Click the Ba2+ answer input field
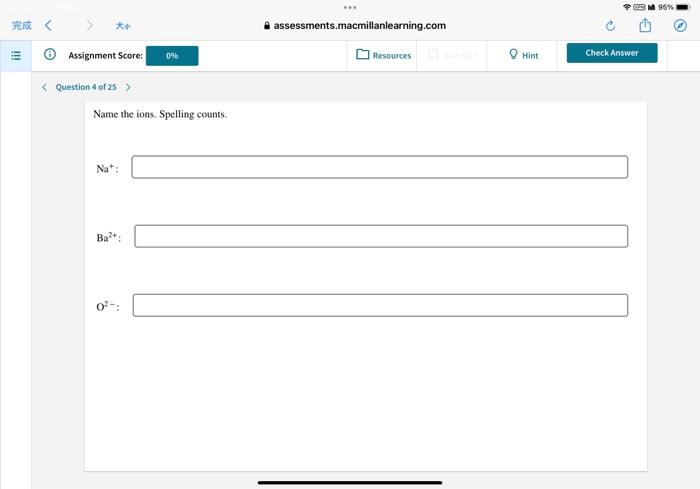The image size is (700, 489). click(x=381, y=236)
